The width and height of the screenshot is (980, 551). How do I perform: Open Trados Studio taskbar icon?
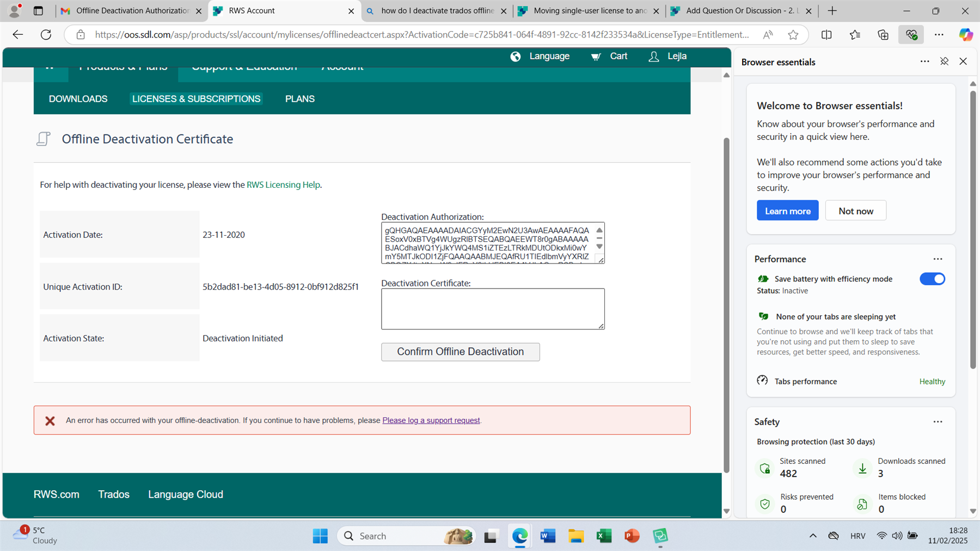pyautogui.click(x=660, y=536)
